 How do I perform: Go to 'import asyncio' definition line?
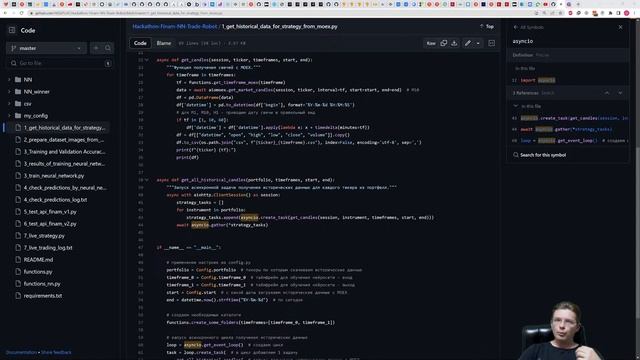[567, 80]
